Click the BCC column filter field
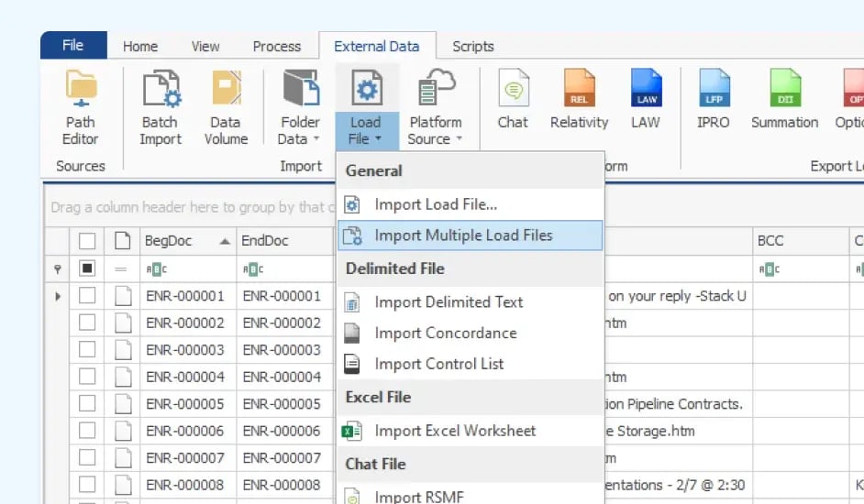 (800, 269)
